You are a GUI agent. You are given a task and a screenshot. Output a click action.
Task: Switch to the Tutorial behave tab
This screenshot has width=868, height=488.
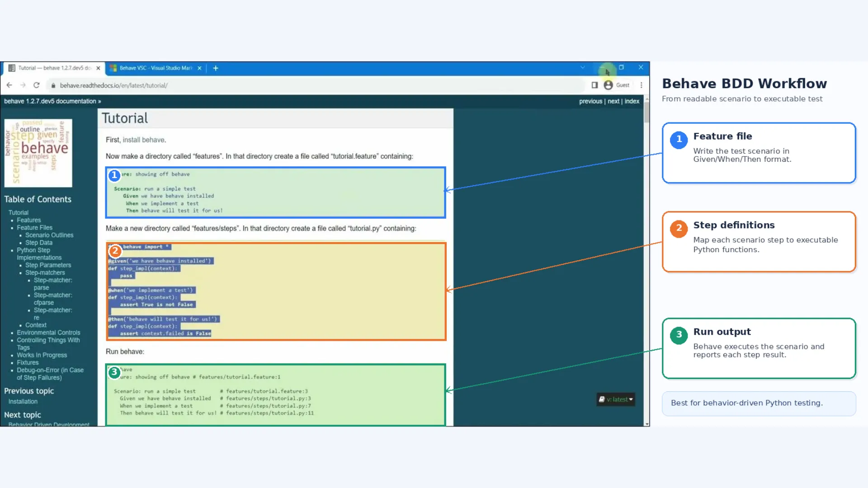[54, 68]
